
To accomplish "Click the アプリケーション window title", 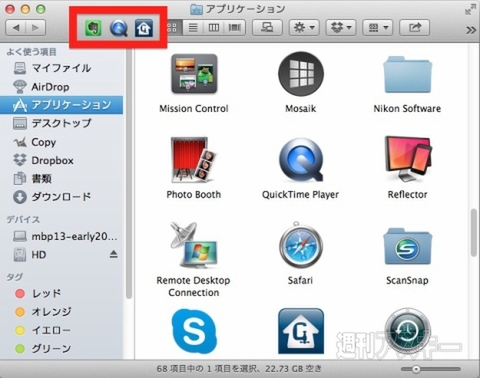I will [x=245, y=9].
